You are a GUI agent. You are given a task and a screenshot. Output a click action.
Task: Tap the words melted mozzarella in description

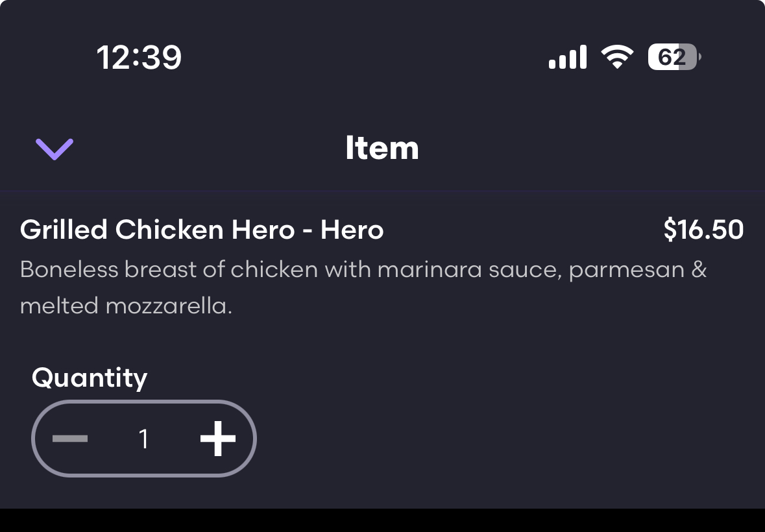coord(126,305)
